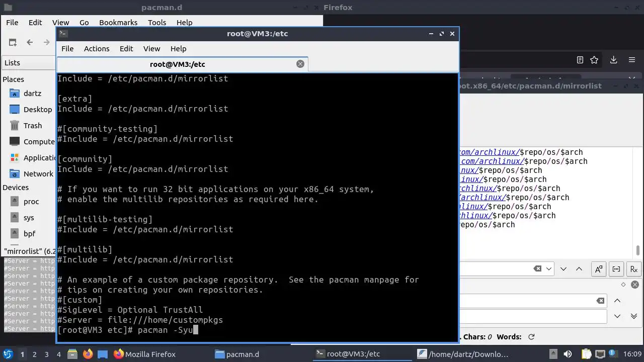This screenshot has width=644, height=362.
Task: Open the Tools menu in the file manager
Action: (157, 23)
